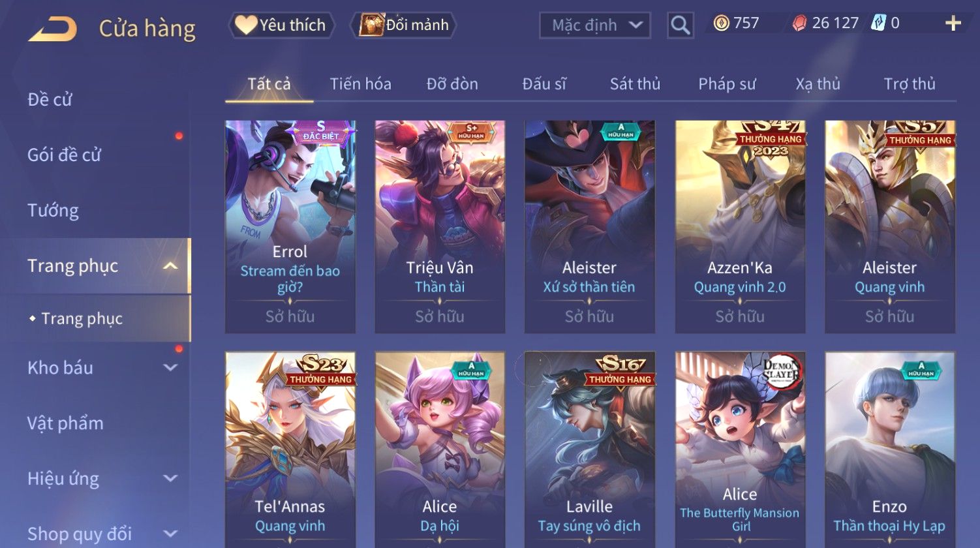Open Yêu thích heart favorites
The height and width of the screenshot is (548, 980).
coord(281,25)
